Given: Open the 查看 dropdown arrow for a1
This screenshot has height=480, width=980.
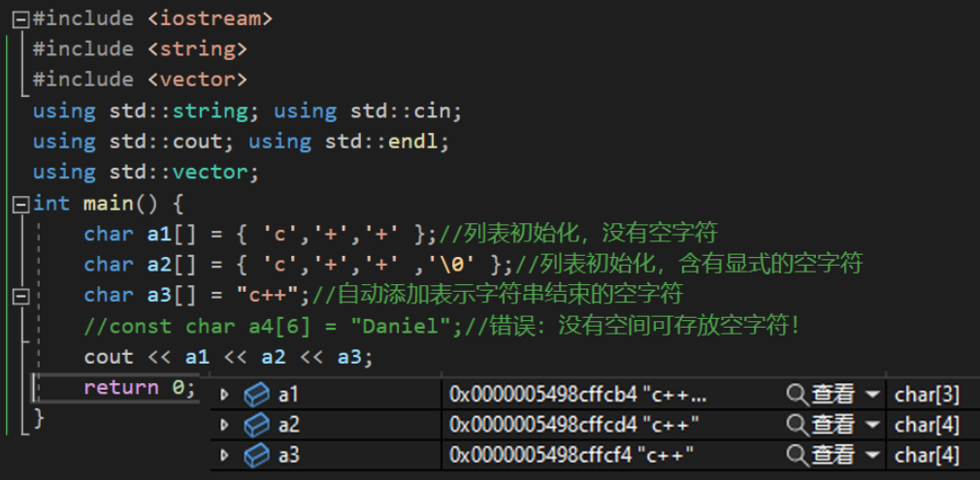Looking at the screenshot, I should click(871, 394).
